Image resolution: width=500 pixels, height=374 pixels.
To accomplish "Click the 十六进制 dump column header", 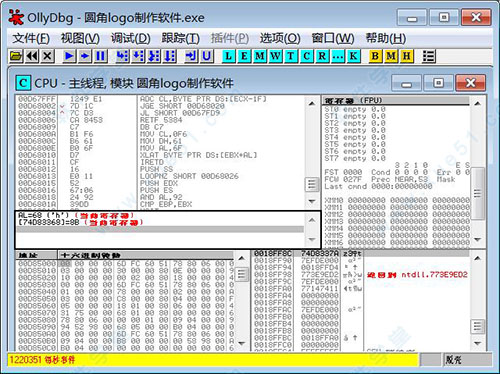I will coord(146,255).
